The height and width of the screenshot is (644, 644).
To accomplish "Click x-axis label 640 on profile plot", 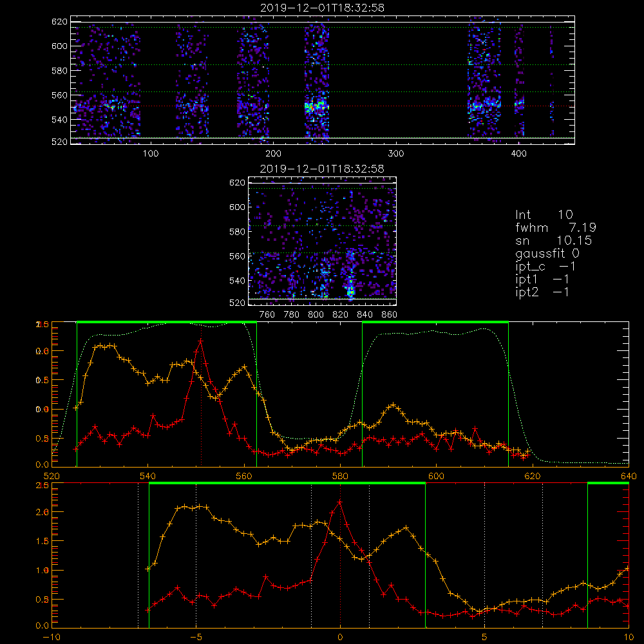I will (x=629, y=476).
